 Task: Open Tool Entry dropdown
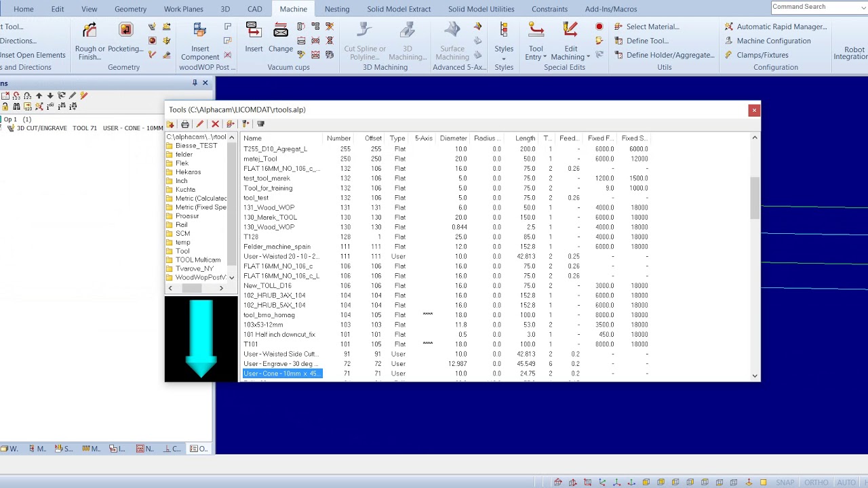(536, 41)
